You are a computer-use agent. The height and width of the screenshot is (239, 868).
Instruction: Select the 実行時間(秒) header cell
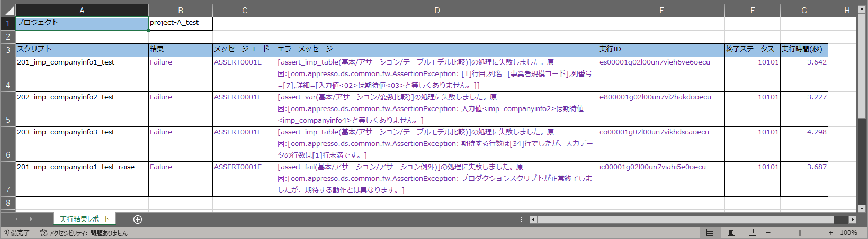[804, 50]
